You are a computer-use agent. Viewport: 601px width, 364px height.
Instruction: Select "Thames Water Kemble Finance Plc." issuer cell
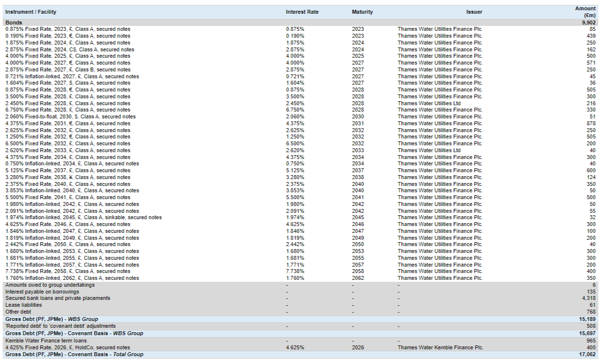[440, 347]
